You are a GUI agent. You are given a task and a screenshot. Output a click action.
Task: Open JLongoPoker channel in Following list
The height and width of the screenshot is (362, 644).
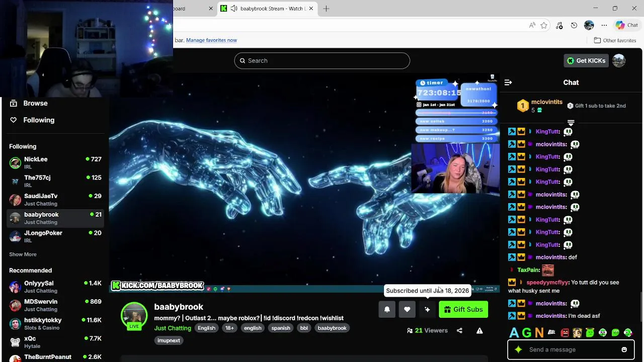click(56, 236)
